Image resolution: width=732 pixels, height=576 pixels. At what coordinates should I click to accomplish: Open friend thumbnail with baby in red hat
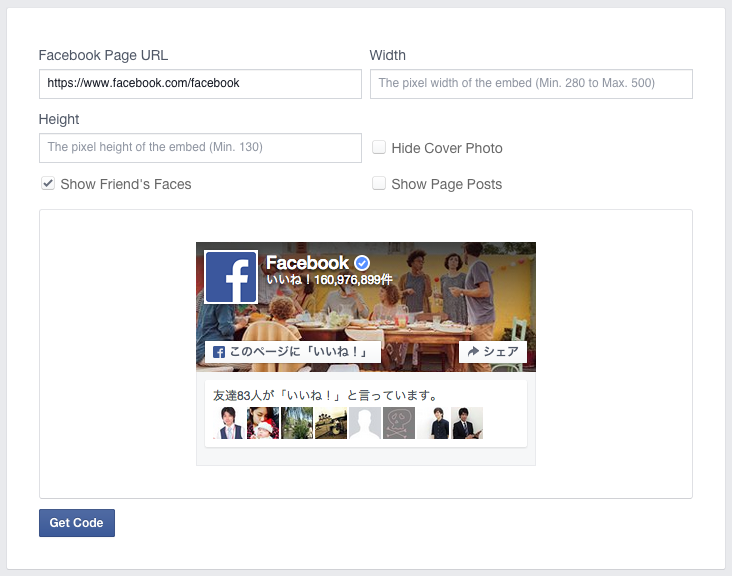pyautogui.click(x=263, y=423)
